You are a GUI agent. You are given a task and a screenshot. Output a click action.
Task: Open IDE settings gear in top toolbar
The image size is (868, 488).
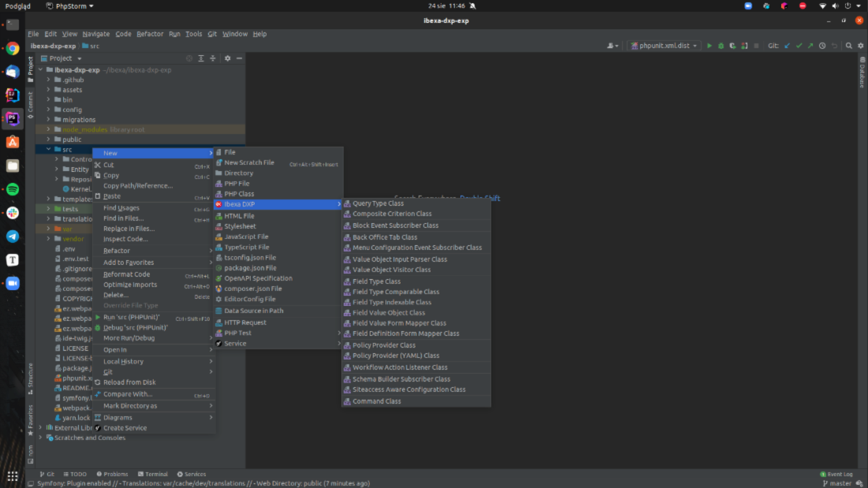click(x=860, y=46)
